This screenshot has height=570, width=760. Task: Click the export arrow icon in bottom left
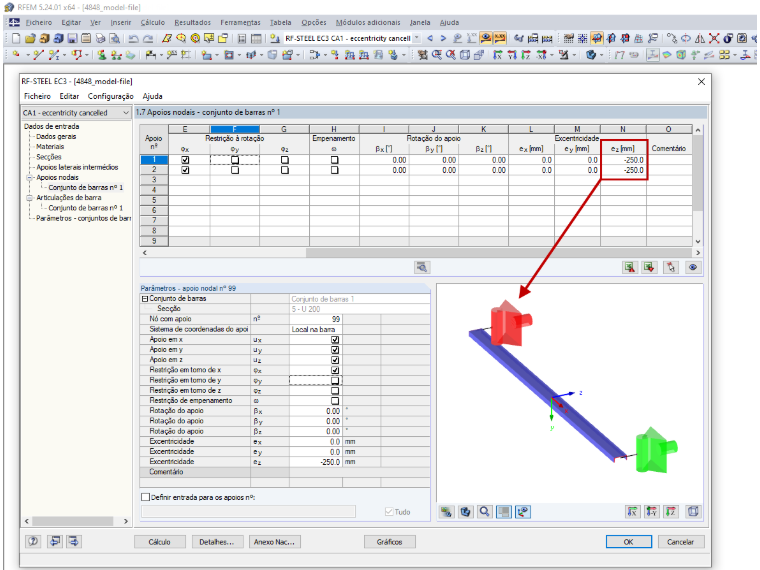coord(74,541)
